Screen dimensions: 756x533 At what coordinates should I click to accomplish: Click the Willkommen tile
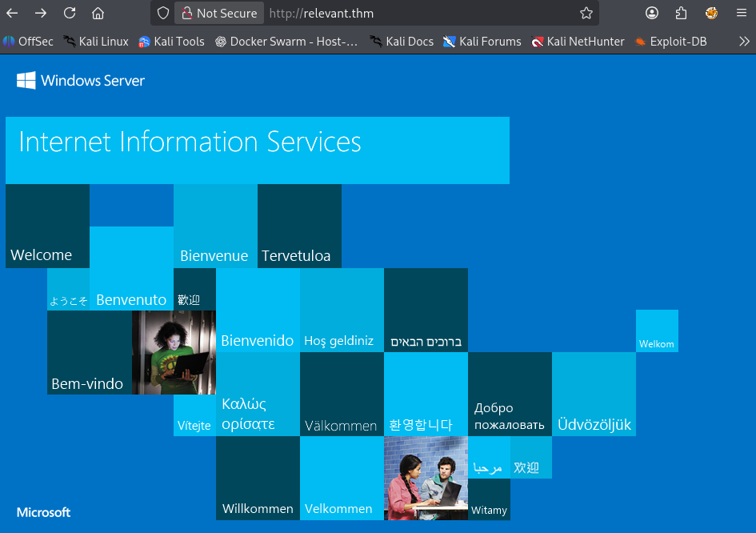(x=258, y=478)
